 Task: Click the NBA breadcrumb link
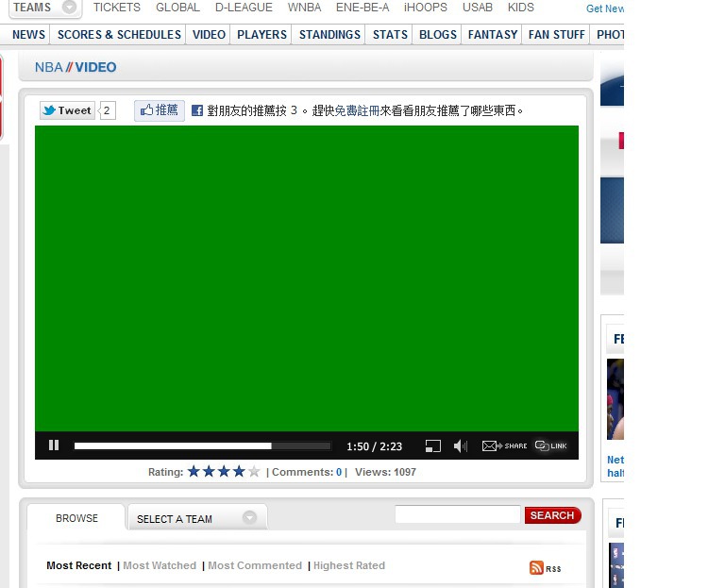pos(49,68)
